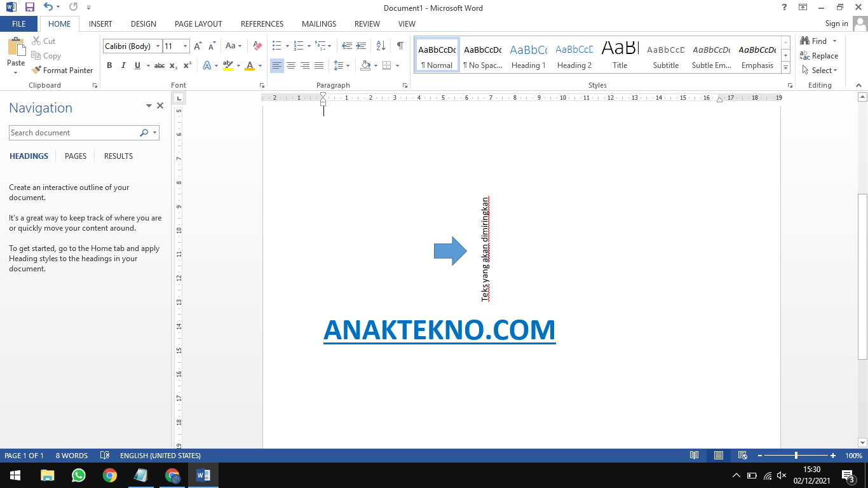Viewport: 868px width, 488px height.
Task: Switch to Read Mode view in status bar
Action: [x=695, y=456]
